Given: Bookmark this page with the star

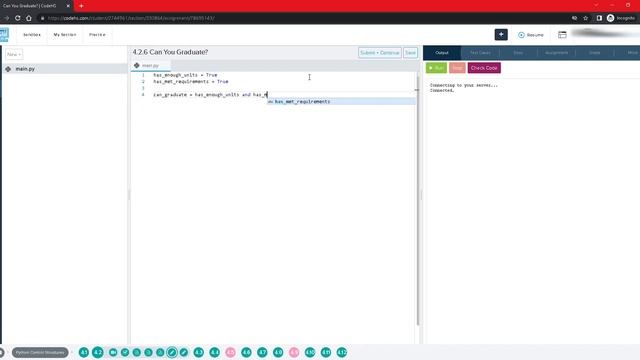Looking at the screenshot, I should pyautogui.click(x=585, y=18).
